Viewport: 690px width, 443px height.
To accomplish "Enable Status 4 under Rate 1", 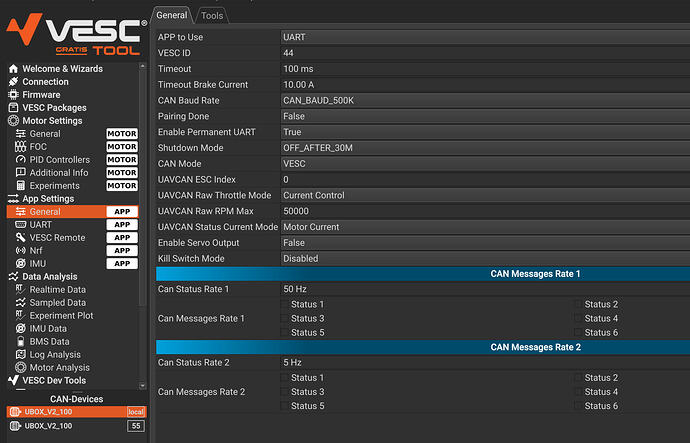I will (x=578, y=318).
